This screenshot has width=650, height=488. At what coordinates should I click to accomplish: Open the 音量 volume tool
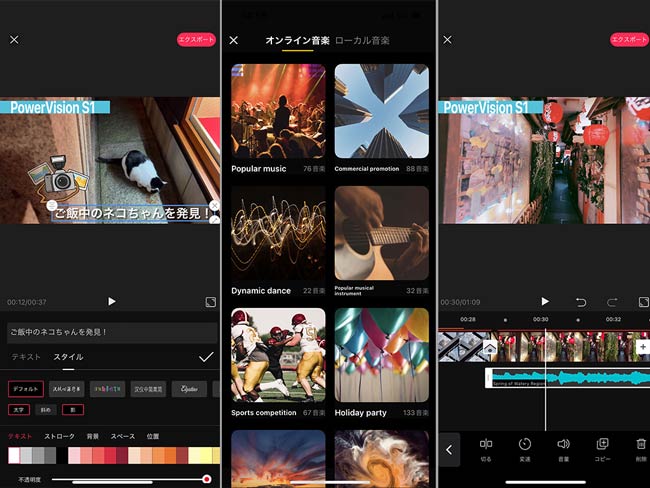click(x=563, y=449)
